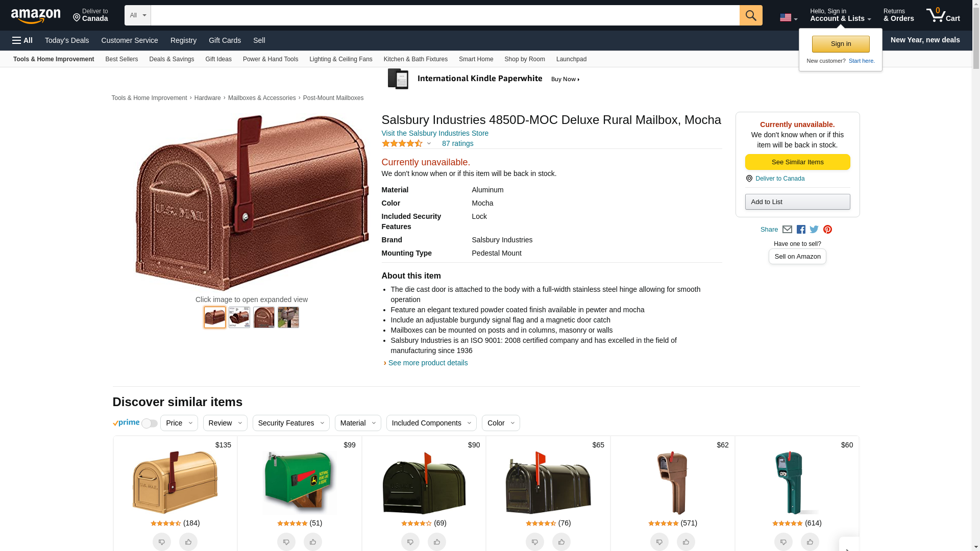The height and width of the screenshot is (551, 980).
Task: Click the magnifying glass search button
Action: click(x=750, y=15)
